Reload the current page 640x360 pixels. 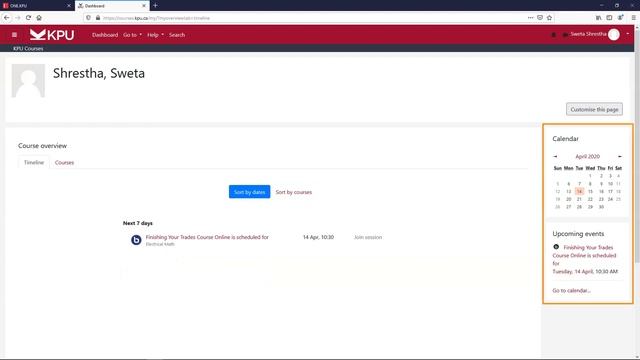click(x=28, y=18)
